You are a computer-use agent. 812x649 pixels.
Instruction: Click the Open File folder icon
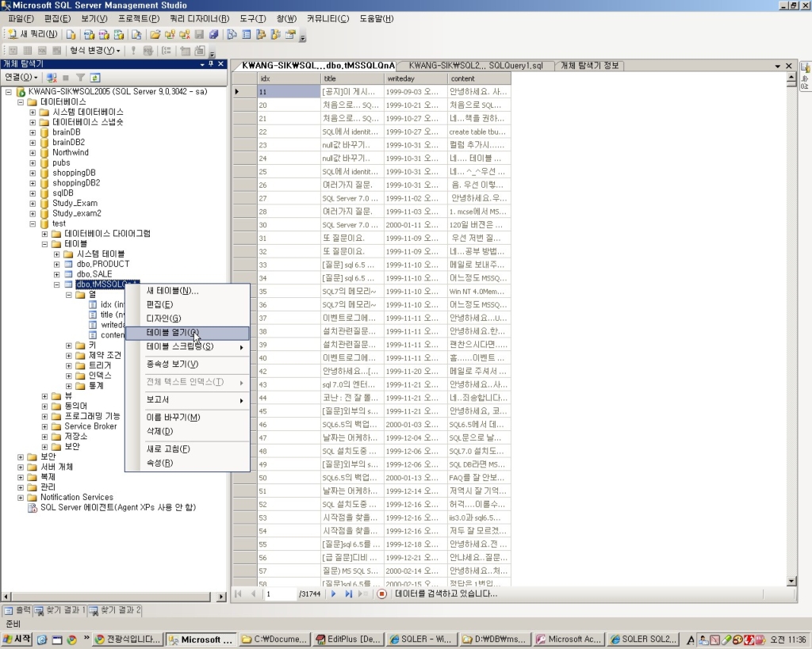pyautogui.click(x=155, y=35)
